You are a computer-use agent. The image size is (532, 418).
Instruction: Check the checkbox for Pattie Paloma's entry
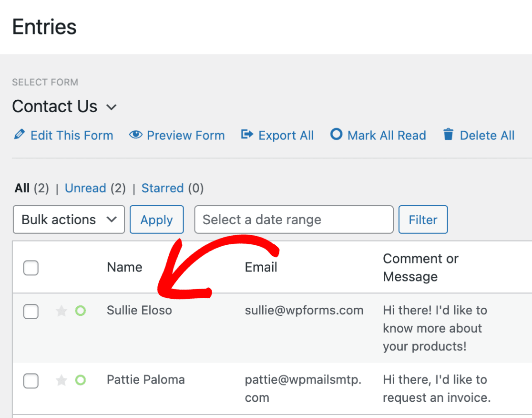coord(31,381)
